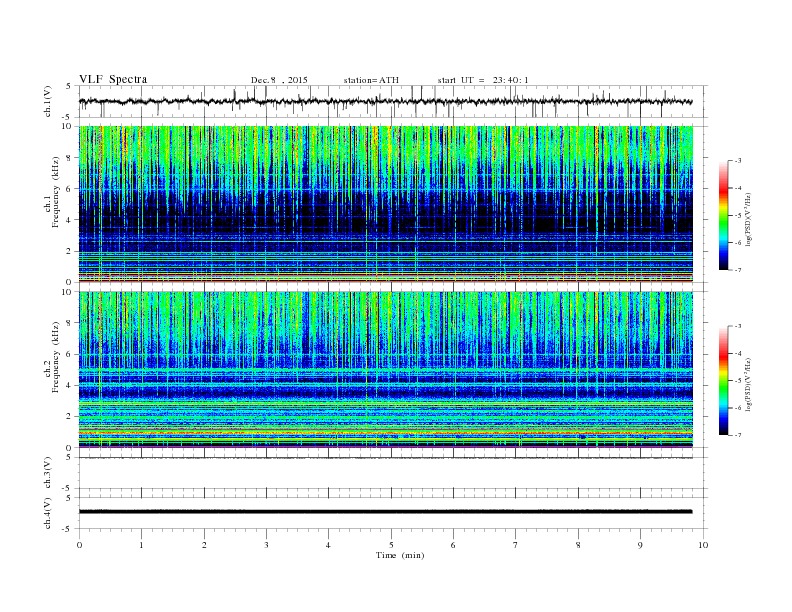The height and width of the screenshot is (612, 792).
Task: Click the 'Dec. 8 , 2015' date label
Action: [279, 80]
